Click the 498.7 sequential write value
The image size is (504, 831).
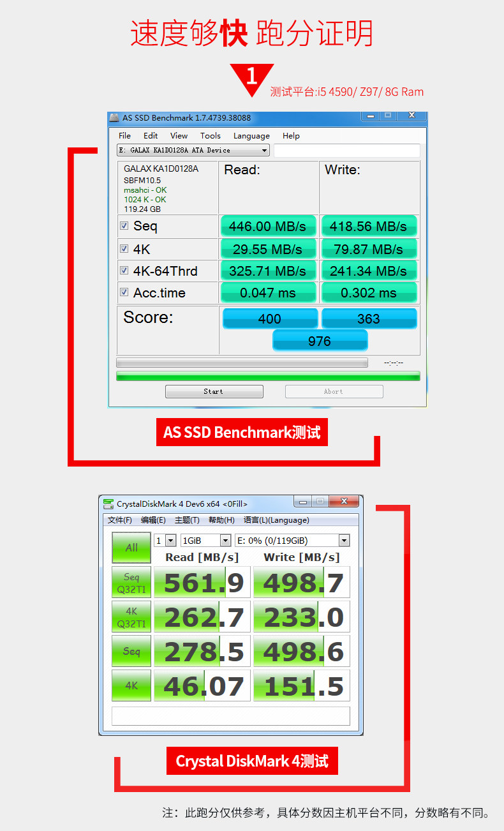(x=302, y=583)
